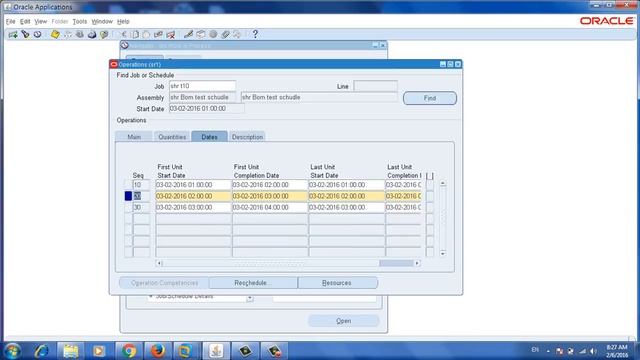Click the yellow Save toolbar icon
This screenshot has width=640, height=360.
[x=55, y=35]
